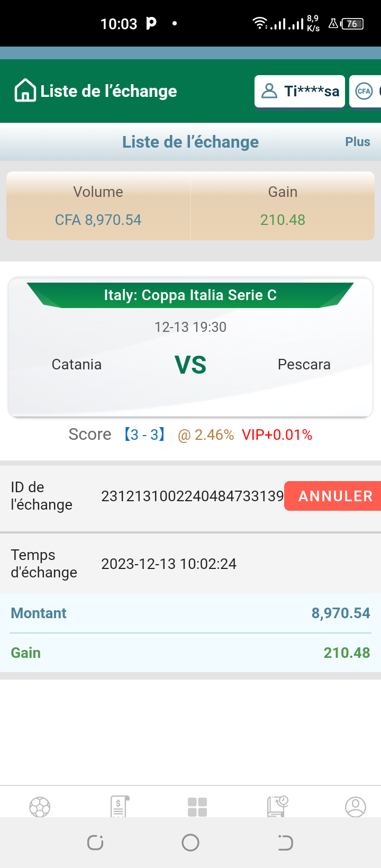Tap the Android home circle button
The image size is (381, 868).
pyautogui.click(x=190, y=843)
